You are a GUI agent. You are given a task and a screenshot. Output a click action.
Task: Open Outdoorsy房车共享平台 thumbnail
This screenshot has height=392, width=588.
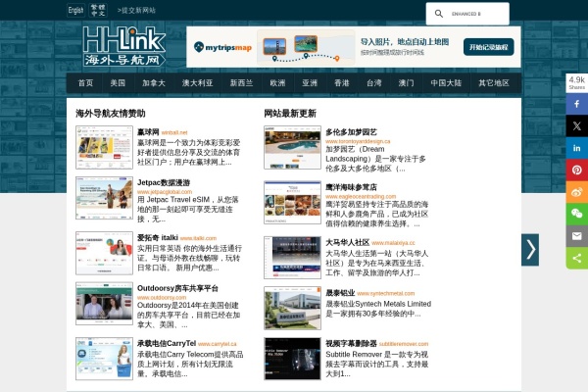coord(104,304)
